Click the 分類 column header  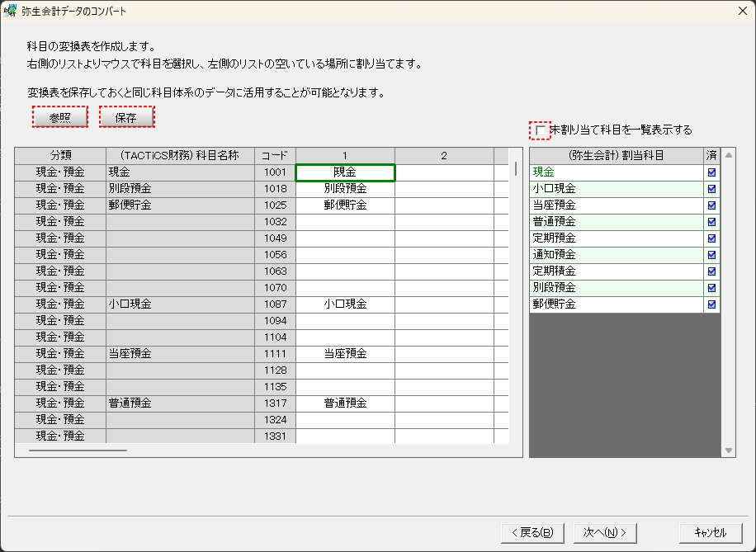60,156
